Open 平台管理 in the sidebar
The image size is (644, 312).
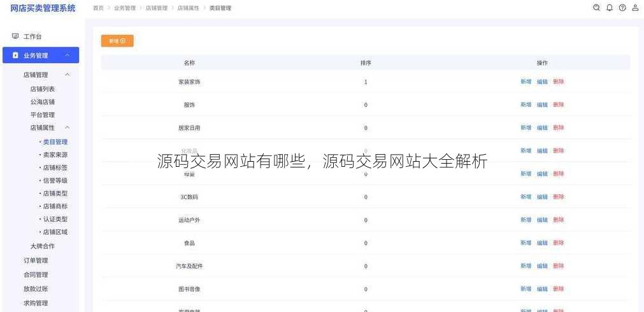click(42, 115)
